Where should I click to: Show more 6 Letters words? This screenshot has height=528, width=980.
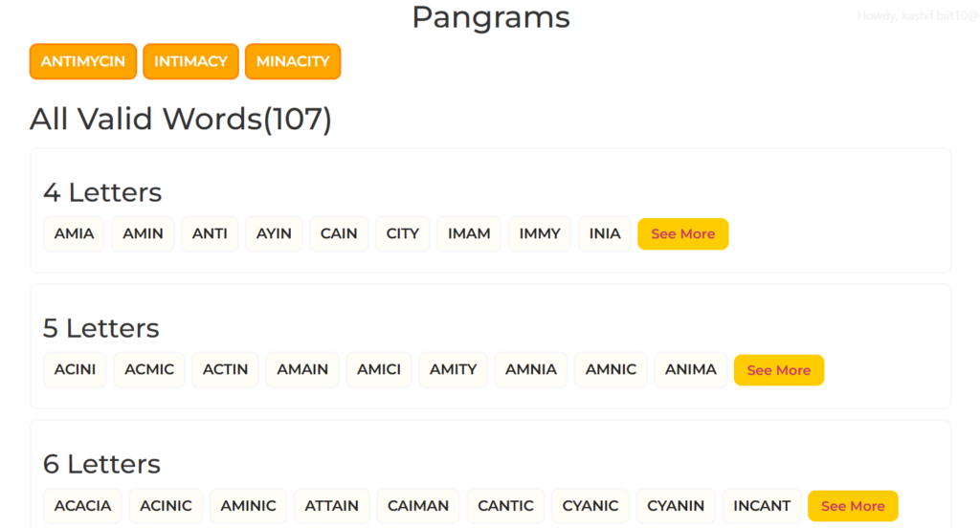click(853, 506)
